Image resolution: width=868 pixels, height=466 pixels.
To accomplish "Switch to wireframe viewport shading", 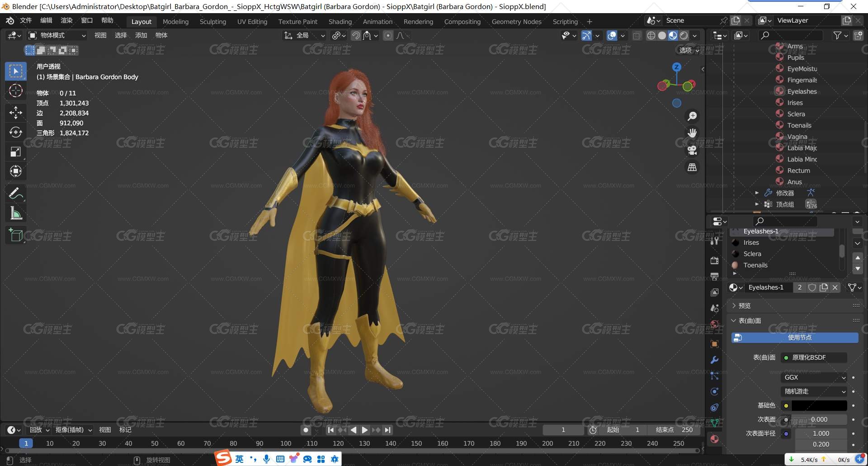I will point(651,35).
